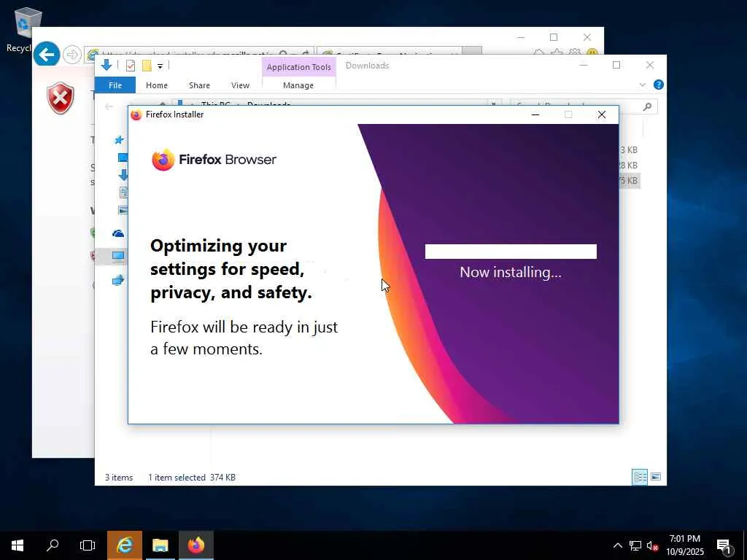Select Application Tools contextual tab header
Image resolution: width=747 pixels, height=560 pixels.
click(x=298, y=67)
